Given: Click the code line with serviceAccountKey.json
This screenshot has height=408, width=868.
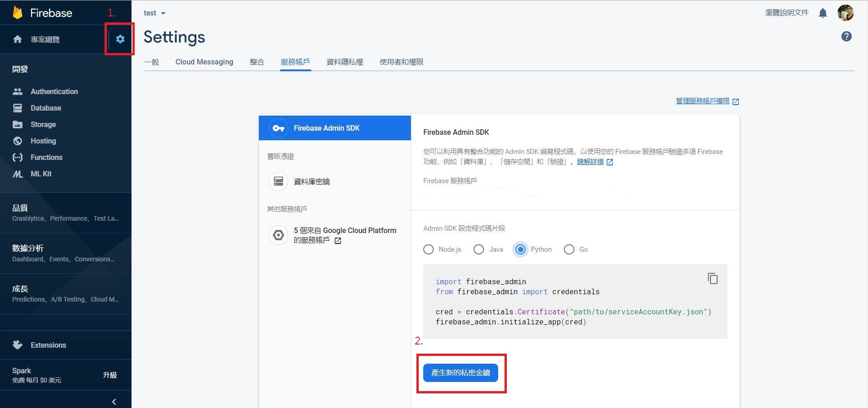Looking at the screenshot, I should [x=573, y=312].
